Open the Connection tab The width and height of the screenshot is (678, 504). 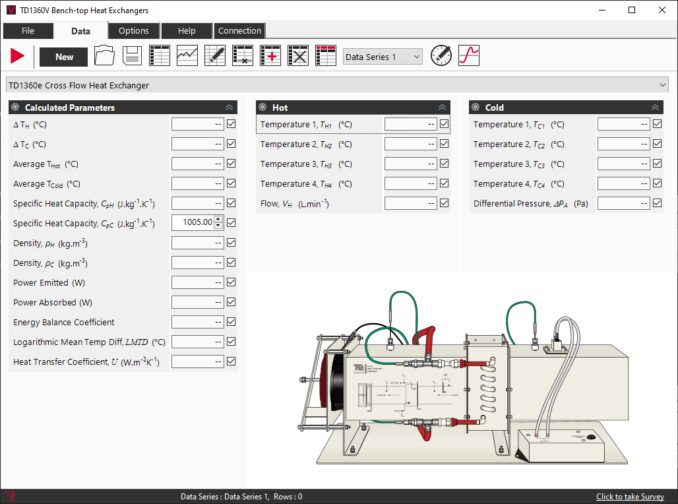pos(240,31)
